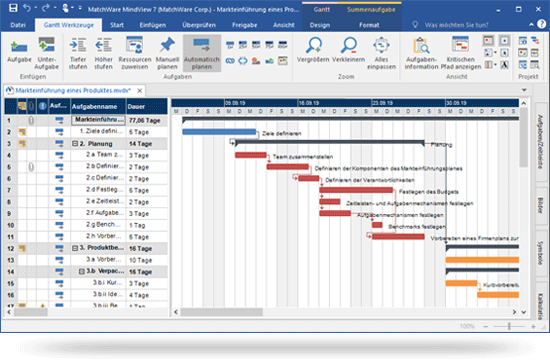Image resolution: width=550 pixels, height=363 pixels.
Task: Set task progress to 25%
Action: click(243, 45)
